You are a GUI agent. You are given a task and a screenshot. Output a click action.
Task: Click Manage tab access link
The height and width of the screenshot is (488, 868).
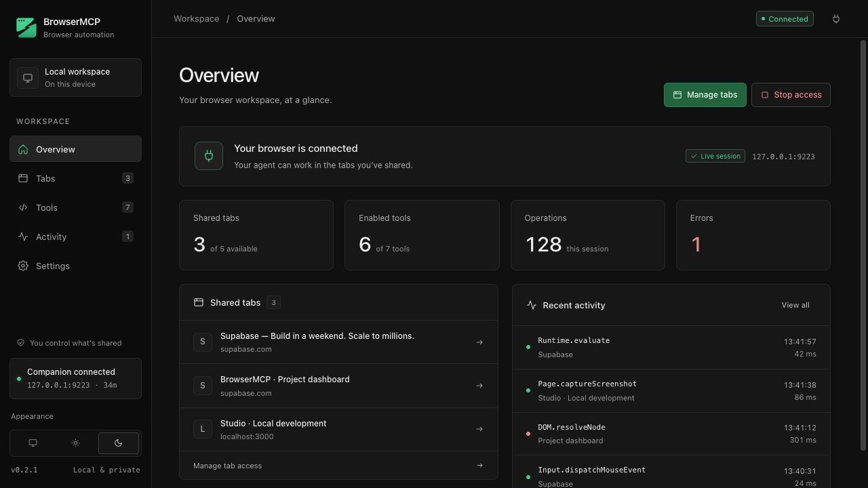338,466
